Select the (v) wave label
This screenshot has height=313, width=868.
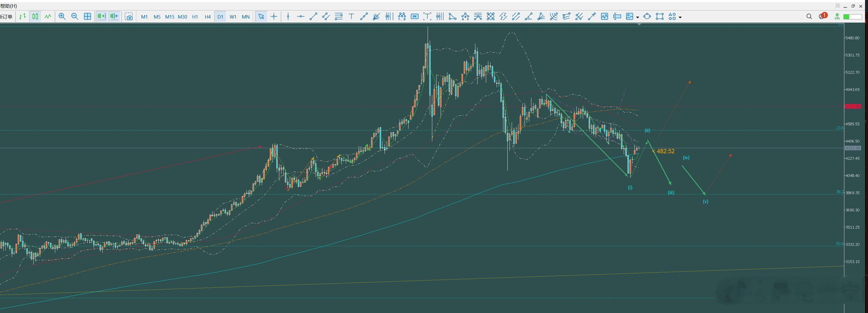coord(705,202)
